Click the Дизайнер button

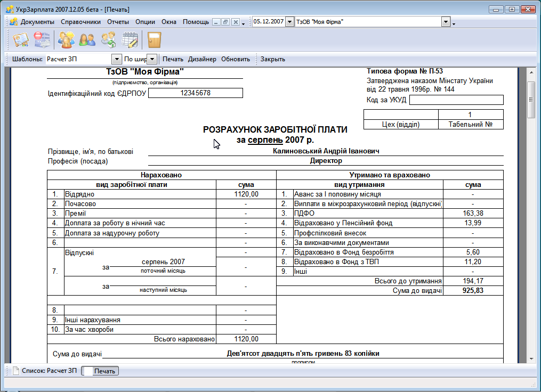202,59
